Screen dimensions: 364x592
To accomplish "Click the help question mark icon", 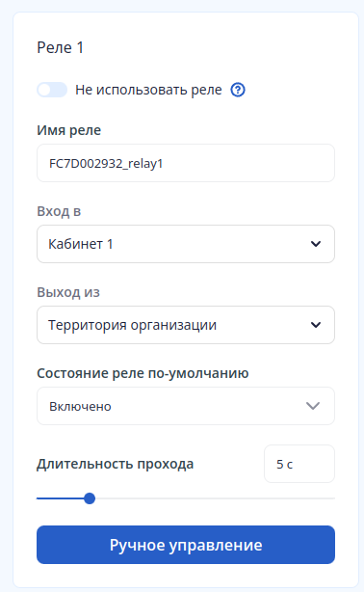I will click(x=238, y=91).
